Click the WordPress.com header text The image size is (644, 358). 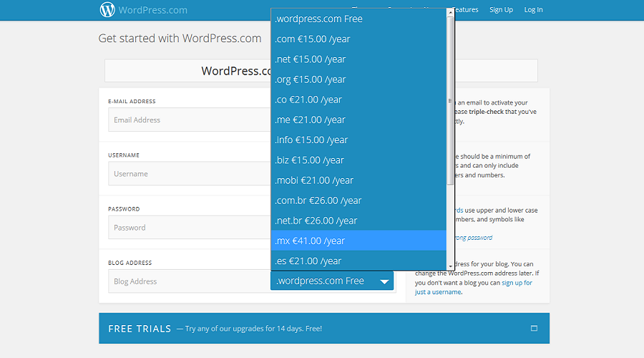click(x=153, y=10)
